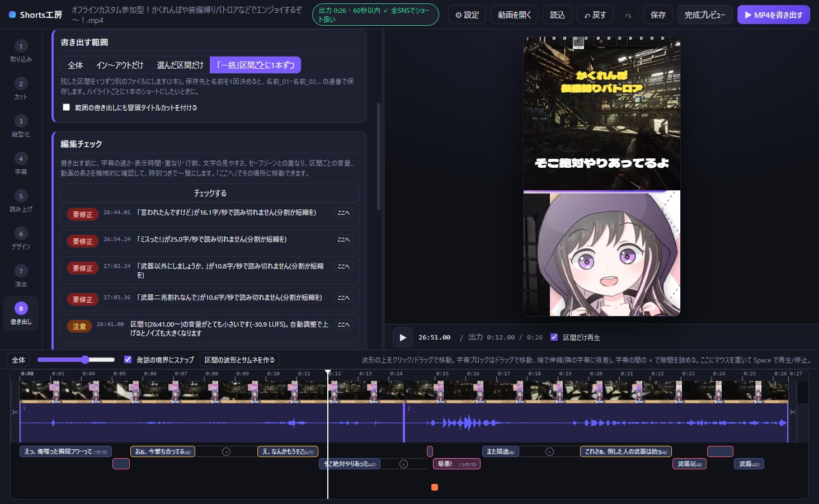Click 区間の波形とサムネを作る
This screenshot has width=819, height=504.
pos(239,360)
